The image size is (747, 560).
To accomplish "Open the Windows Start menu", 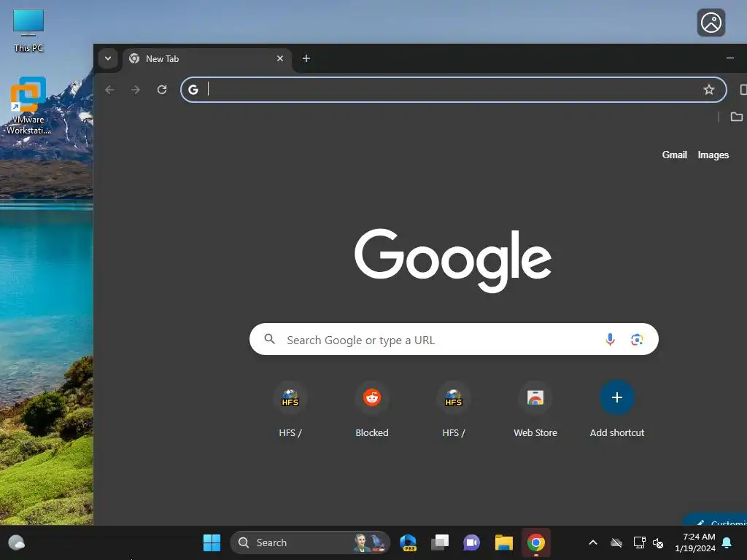I will click(x=212, y=542).
